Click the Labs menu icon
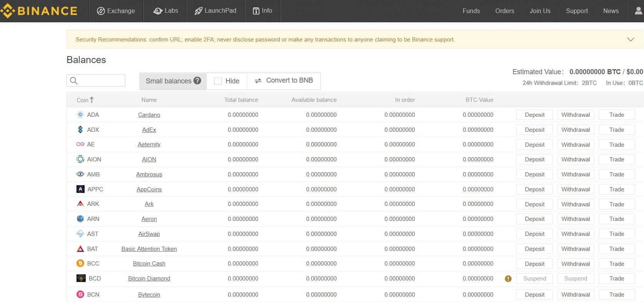The image size is (644, 302). (158, 11)
